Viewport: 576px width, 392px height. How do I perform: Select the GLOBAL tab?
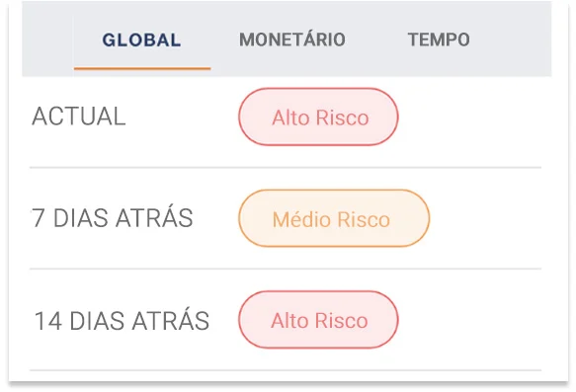point(142,39)
